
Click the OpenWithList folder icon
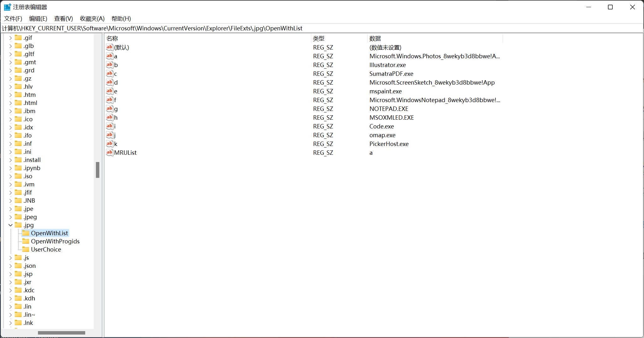tap(26, 233)
